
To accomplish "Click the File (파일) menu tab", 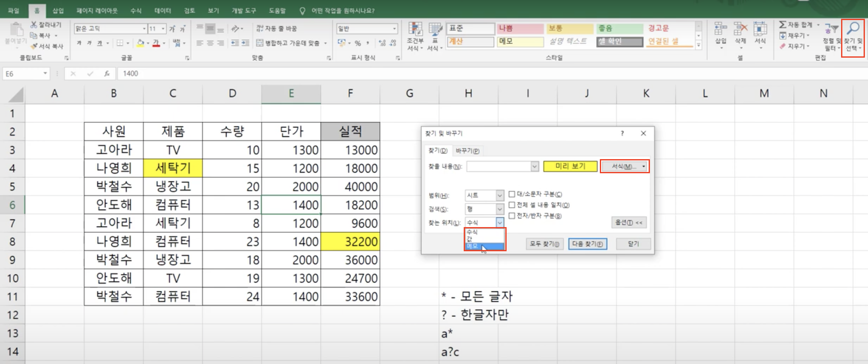I will point(14,10).
